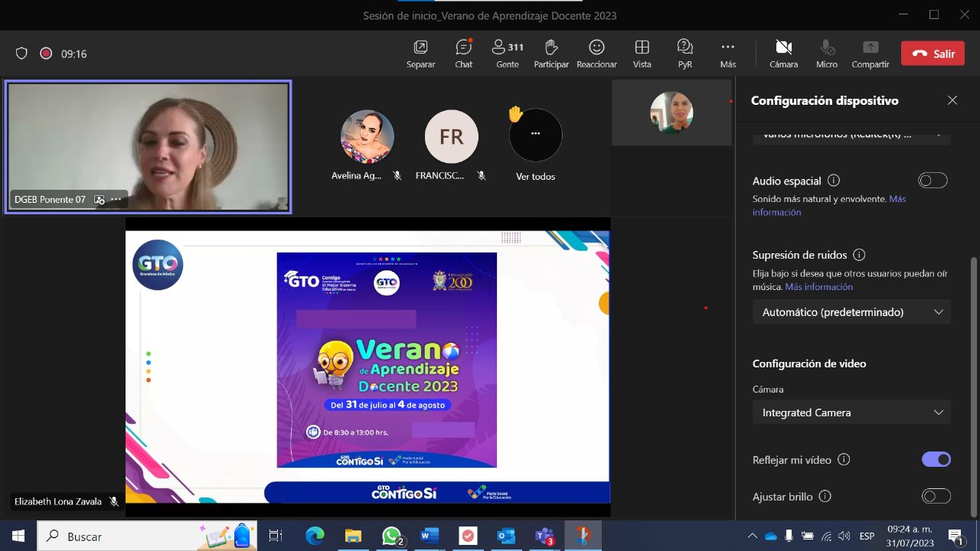Turn on Ajustar brillo toggle
980x551 pixels.
pyautogui.click(x=936, y=496)
